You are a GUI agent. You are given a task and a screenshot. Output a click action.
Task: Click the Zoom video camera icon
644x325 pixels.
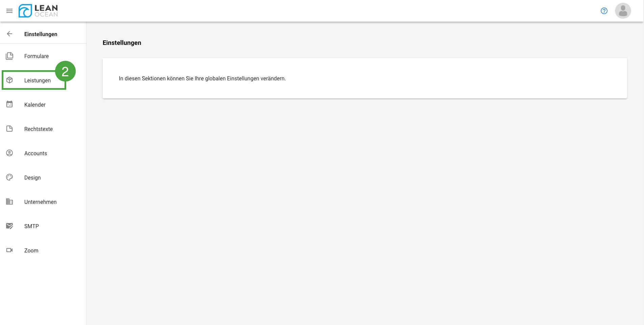click(x=9, y=250)
